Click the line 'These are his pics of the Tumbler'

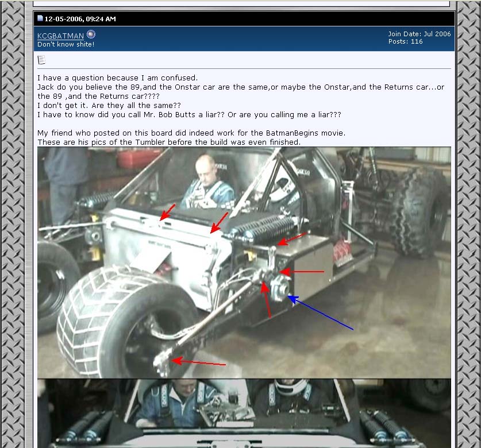tap(169, 142)
